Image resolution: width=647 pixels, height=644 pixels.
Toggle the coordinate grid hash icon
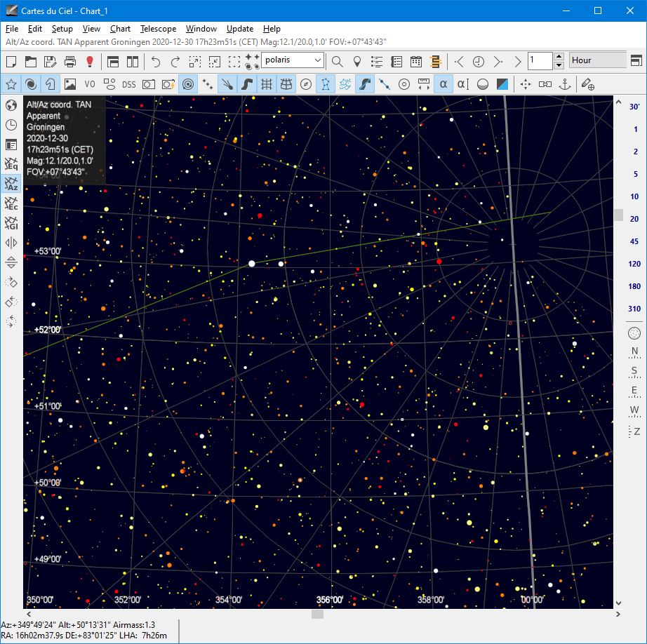267,85
